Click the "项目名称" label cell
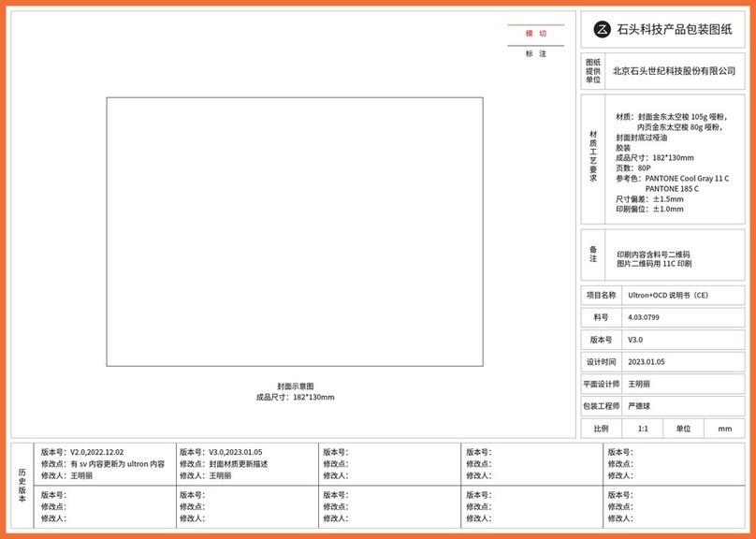756x539 pixels. 602,295
